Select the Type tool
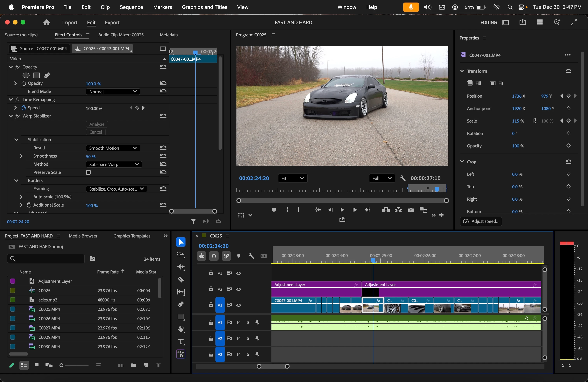588x382 pixels. [x=181, y=342]
